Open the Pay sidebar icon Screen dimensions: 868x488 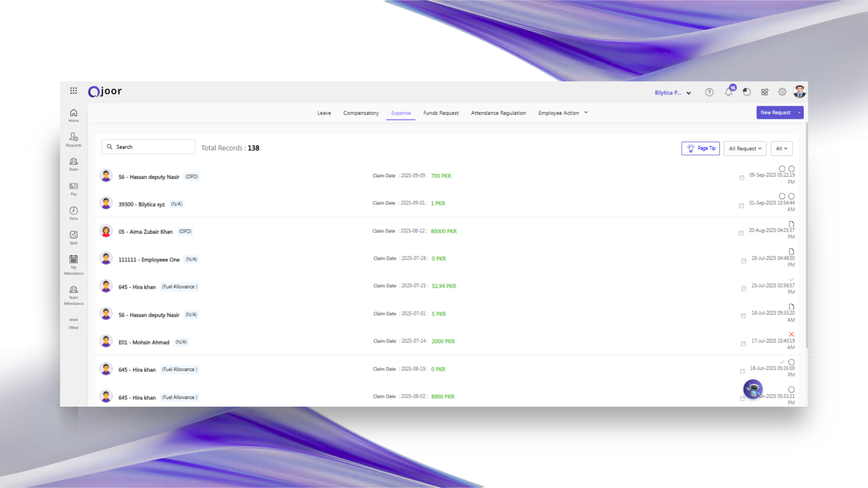(x=74, y=188)
